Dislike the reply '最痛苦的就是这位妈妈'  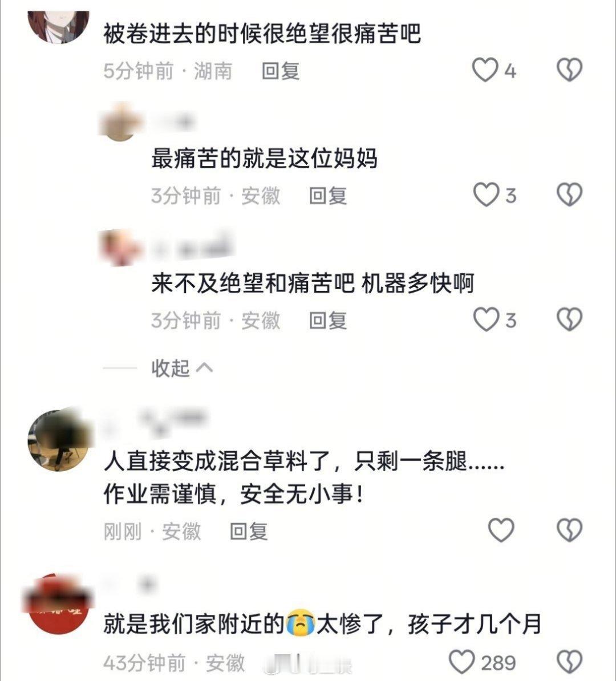[570, 194]
